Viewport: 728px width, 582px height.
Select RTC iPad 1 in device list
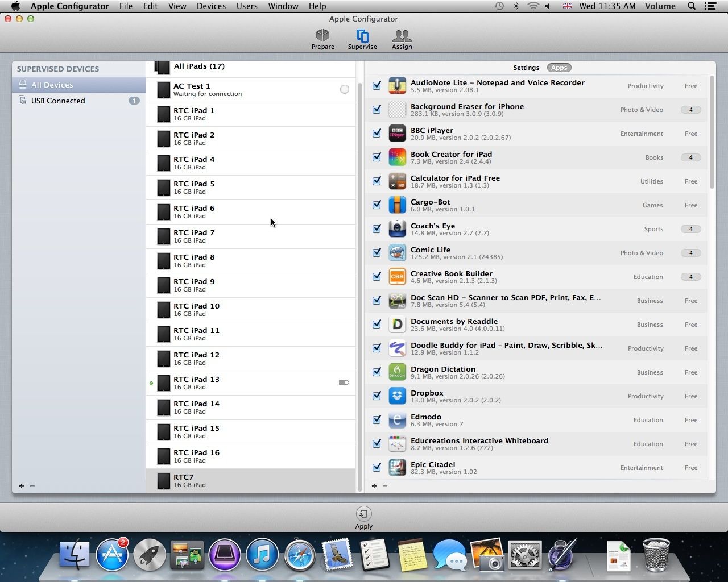point(251,114)
